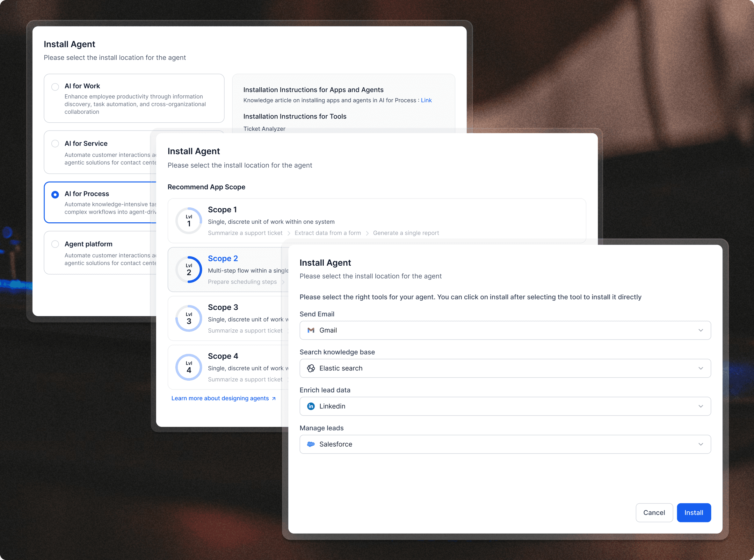Click the Linkedin logo icon

(310, 406)
